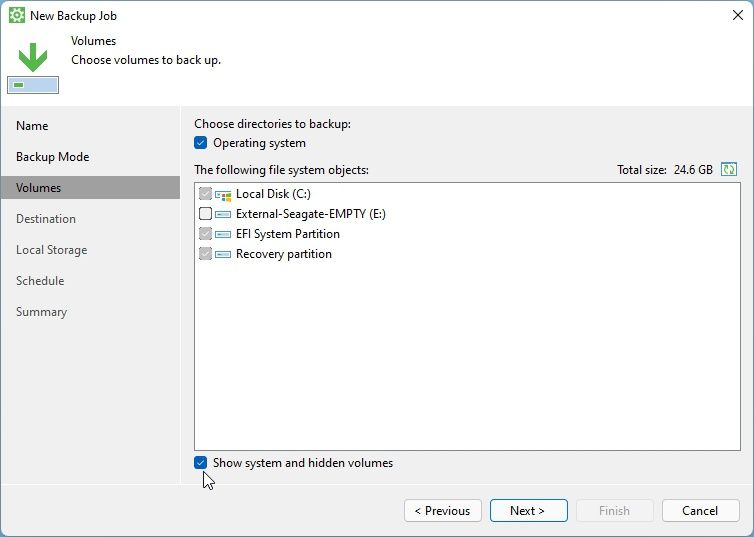Screen dimensions: 754x537
Task: Cancel the backup job wizard
Action: coord(700,511)
